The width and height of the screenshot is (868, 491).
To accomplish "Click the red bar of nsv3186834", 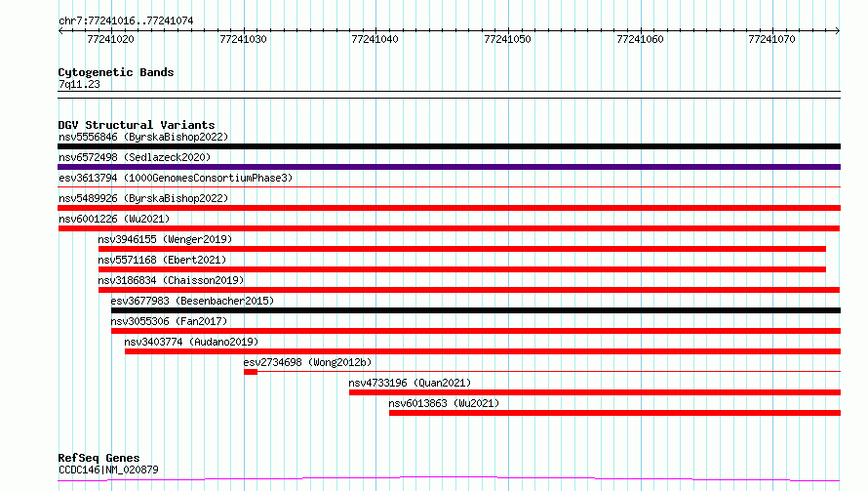I will (x=469, y=290).
